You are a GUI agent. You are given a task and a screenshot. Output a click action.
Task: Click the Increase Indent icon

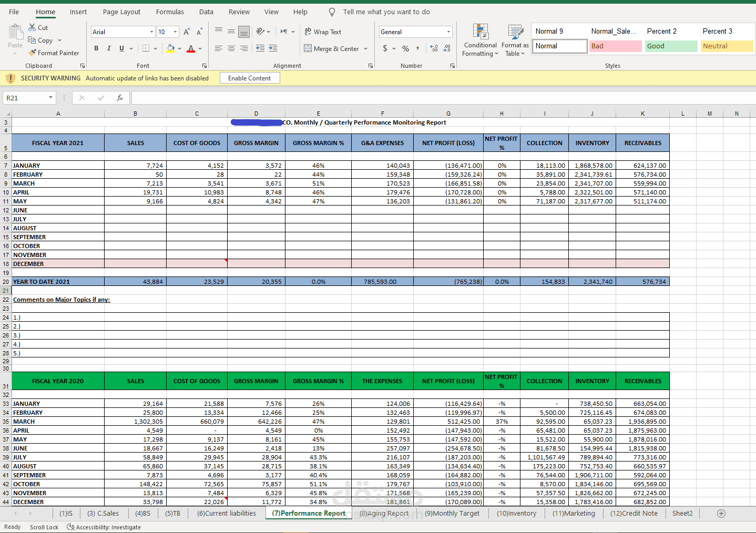point(272,48)
